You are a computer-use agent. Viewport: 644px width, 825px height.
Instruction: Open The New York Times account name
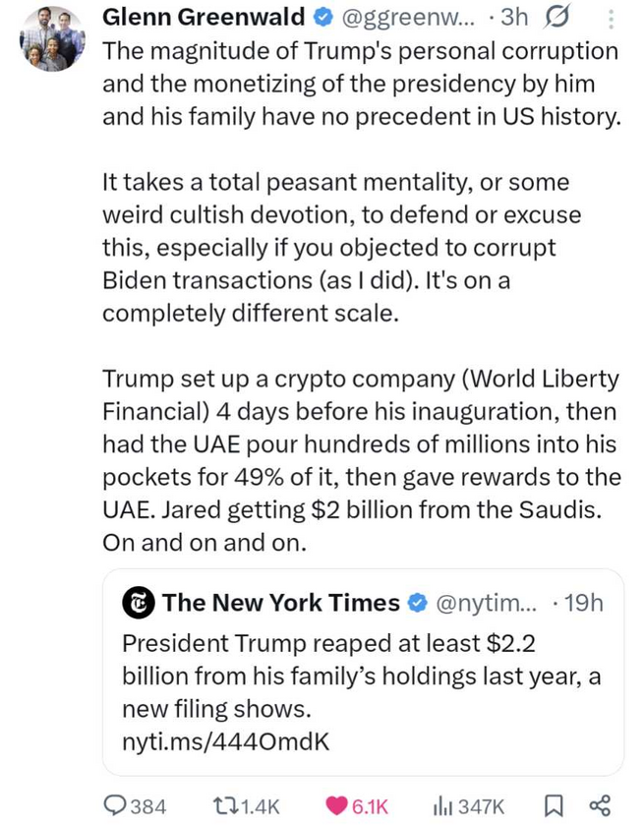coord(281,603)
